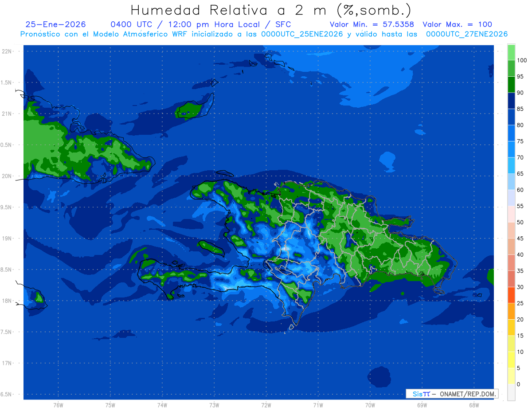Select the date label '25-Ene-2026'

[55, 24]
